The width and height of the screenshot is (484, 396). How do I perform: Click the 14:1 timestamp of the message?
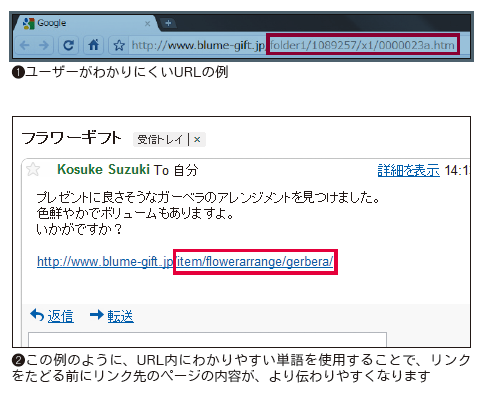pos(457,171)
